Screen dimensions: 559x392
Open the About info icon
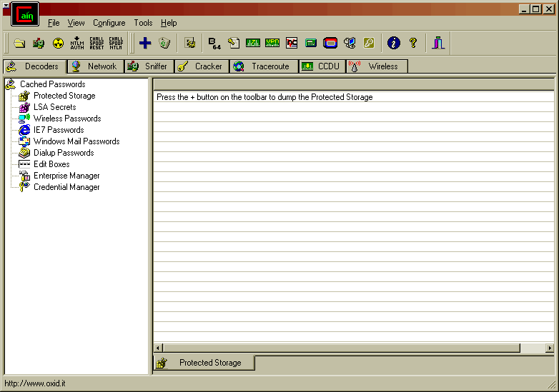(x=394, y=44)
